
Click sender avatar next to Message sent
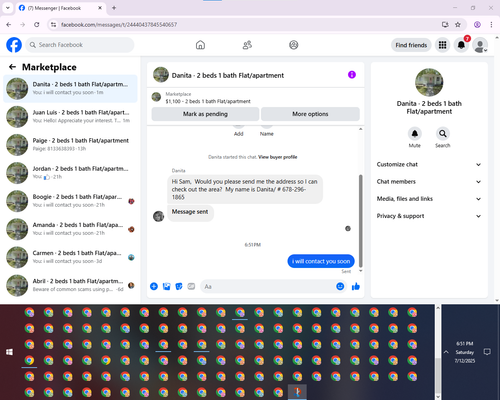158,216
